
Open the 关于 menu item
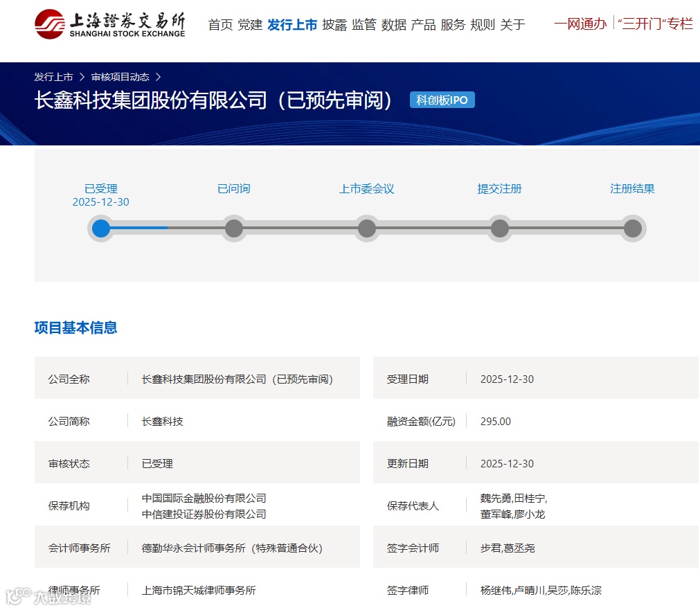[512, 24]
